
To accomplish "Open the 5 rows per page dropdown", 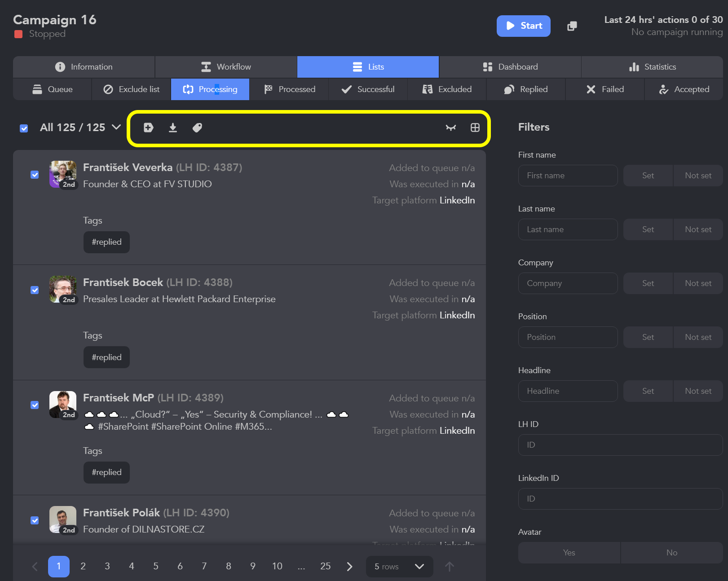I will tap(399, 567).
